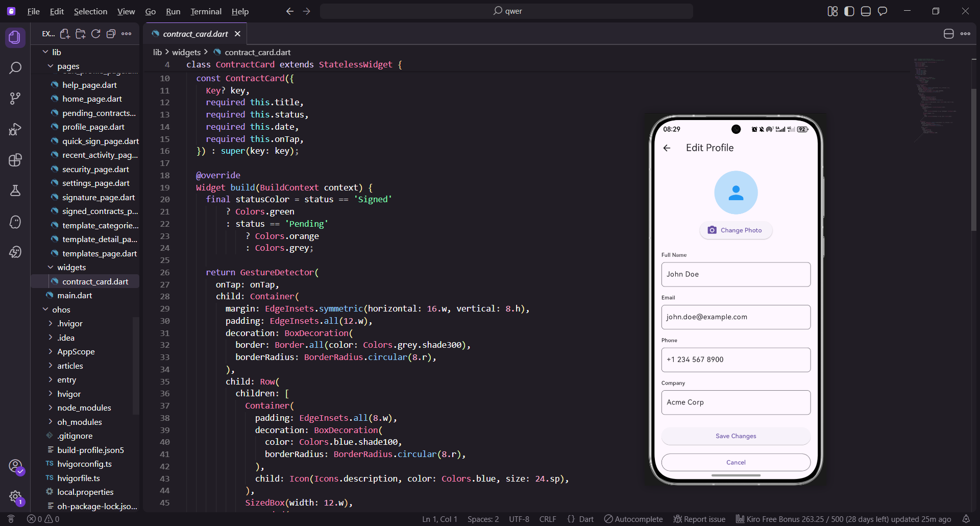Click the Save Changes button
Image resolution: width=980 pixels, height=526 pixels.
pos(736,436)
